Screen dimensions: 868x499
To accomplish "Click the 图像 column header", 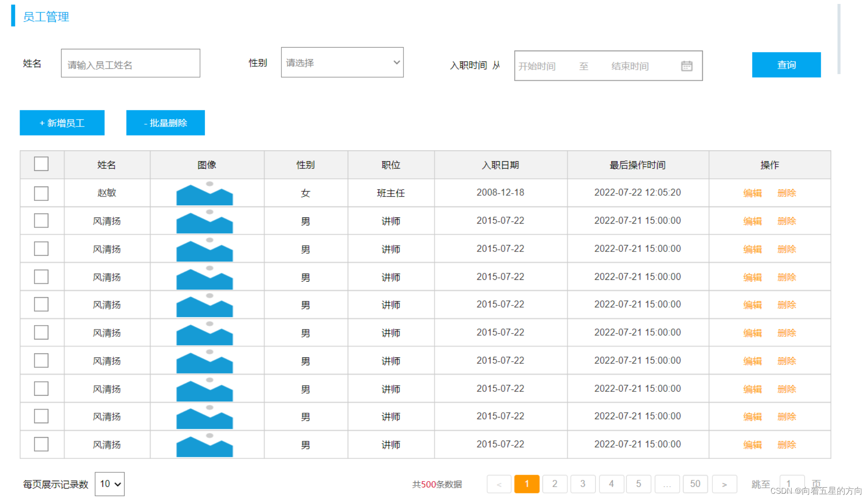I will click(207, 165).
